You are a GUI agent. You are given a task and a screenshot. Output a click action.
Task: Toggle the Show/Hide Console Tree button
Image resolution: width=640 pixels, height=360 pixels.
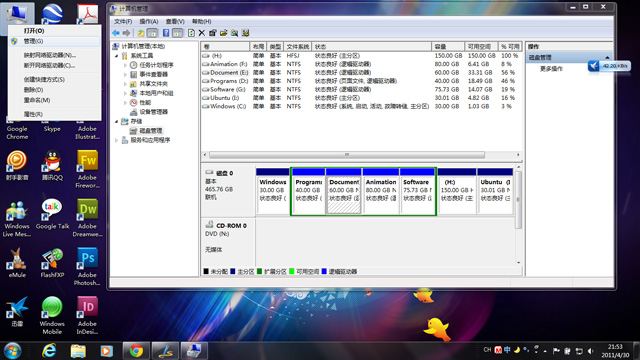click(x=152, y=33)
